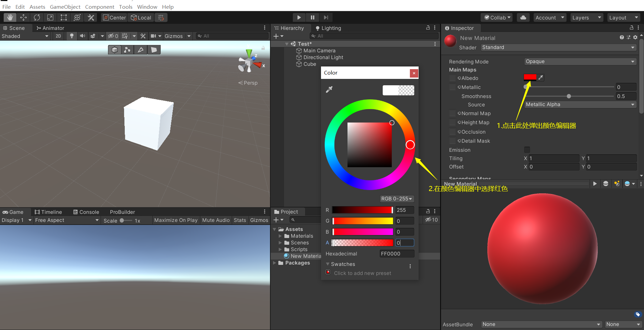Click the Hexadecimal input field
644x330 pixels.
[x=397, y=254]
